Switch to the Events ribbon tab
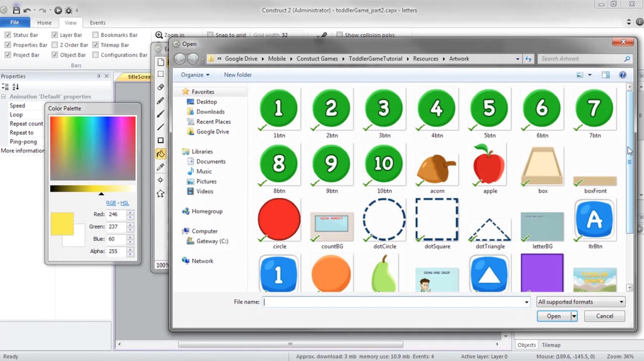644x361 pixels. (x=97, y=22)
